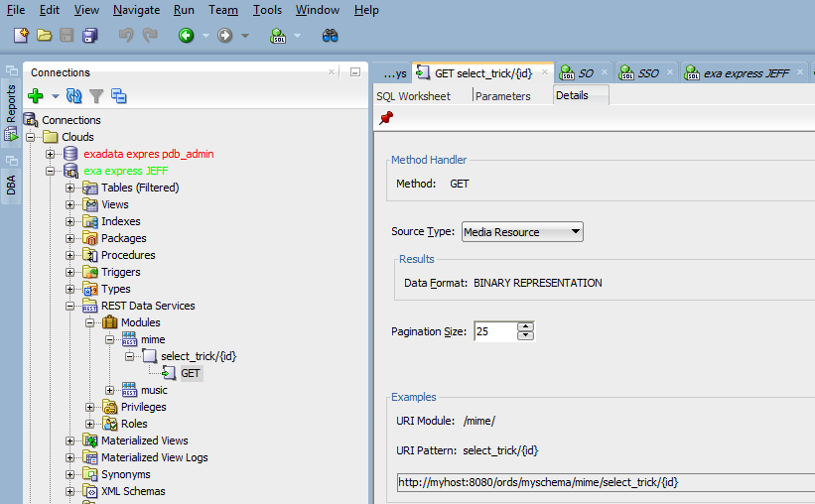The height and width of the screenshot is (504, 815).
Task: Select the select_trick/{id} template node
Action: click(x=199, y=356)
